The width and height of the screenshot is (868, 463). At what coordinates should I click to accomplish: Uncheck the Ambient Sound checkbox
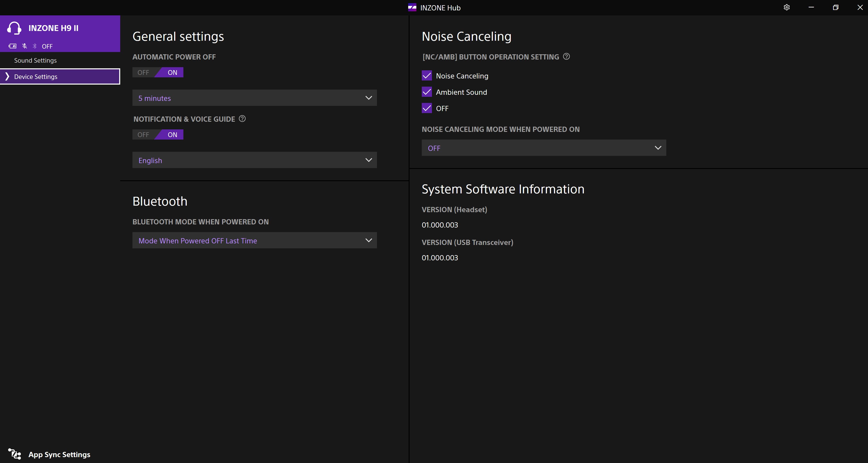coord(427,92)
